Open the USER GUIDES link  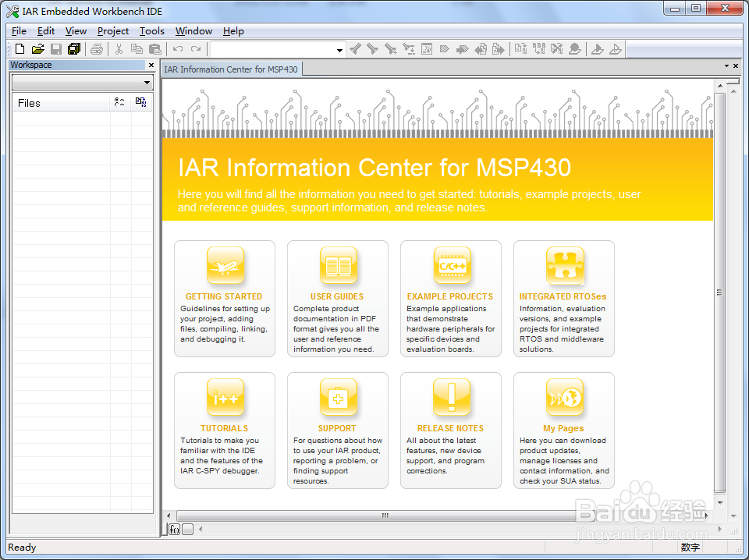pos(337,296)
